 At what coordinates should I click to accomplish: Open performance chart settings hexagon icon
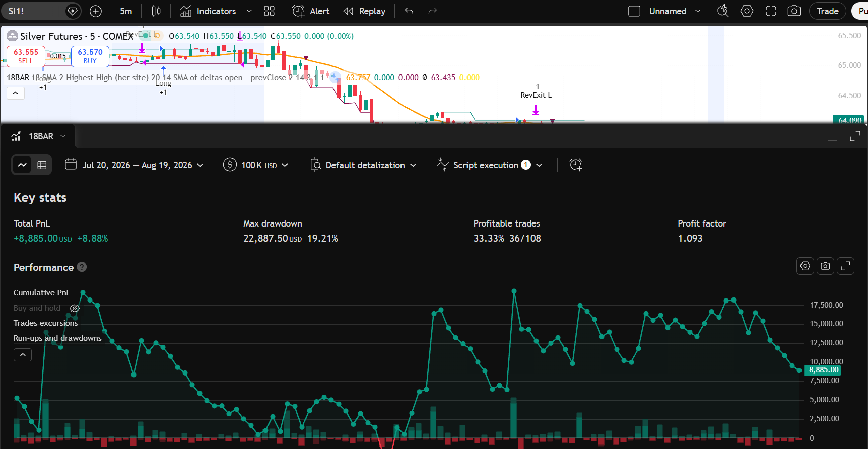[x=805, y=266]
